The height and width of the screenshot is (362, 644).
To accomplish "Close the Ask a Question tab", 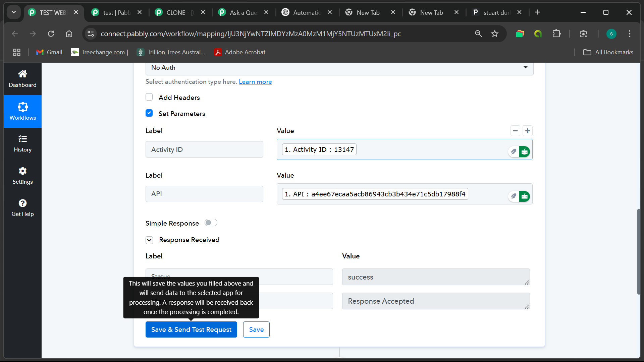I will click(x=266, y=12).
